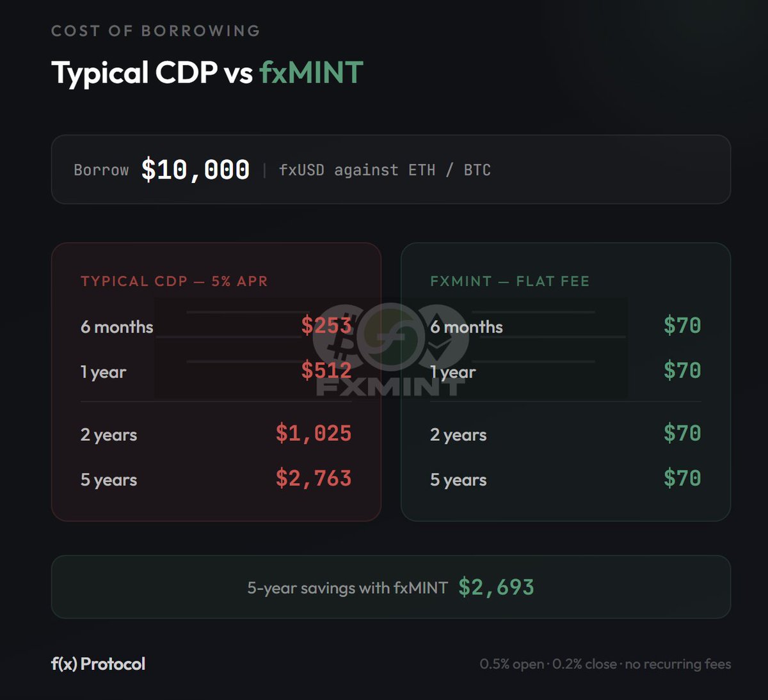Click the $253 six-month CDP cost
The image size is (768, 700).
coord(326,326)
